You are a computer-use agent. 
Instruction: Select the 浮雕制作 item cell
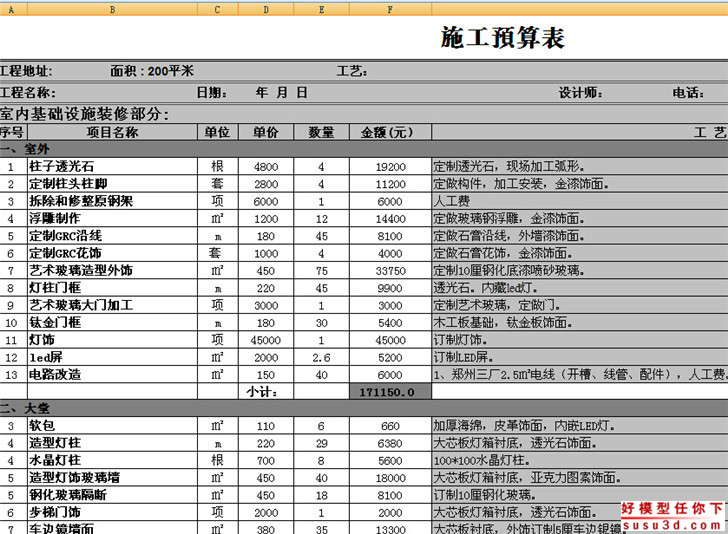pyautogui.click(x=112, y=218)
